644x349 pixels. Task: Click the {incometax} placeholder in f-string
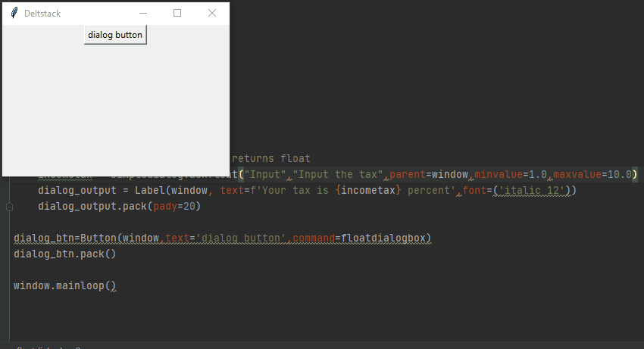pyautogui.click(x=366, y=190)
